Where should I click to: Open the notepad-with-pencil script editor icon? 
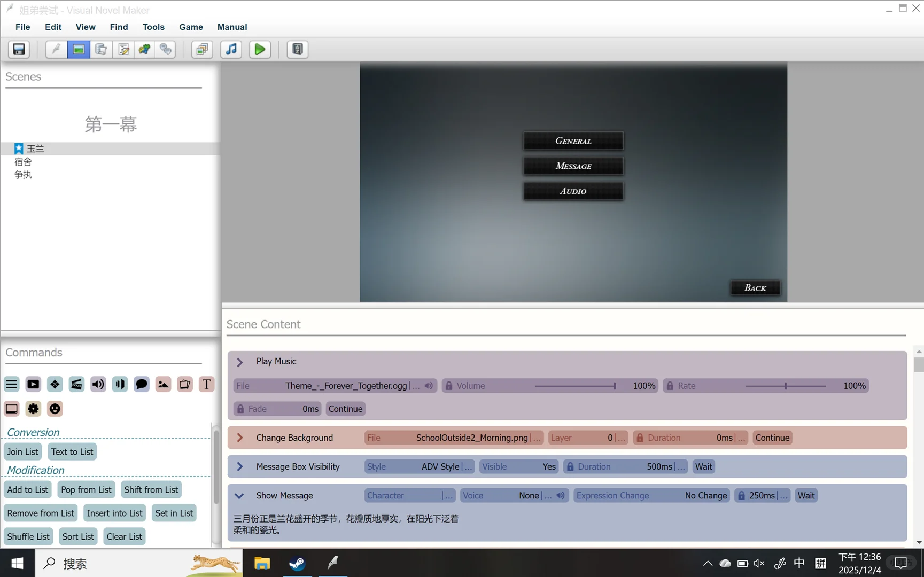pyautogui.click(x=123, y=50)
